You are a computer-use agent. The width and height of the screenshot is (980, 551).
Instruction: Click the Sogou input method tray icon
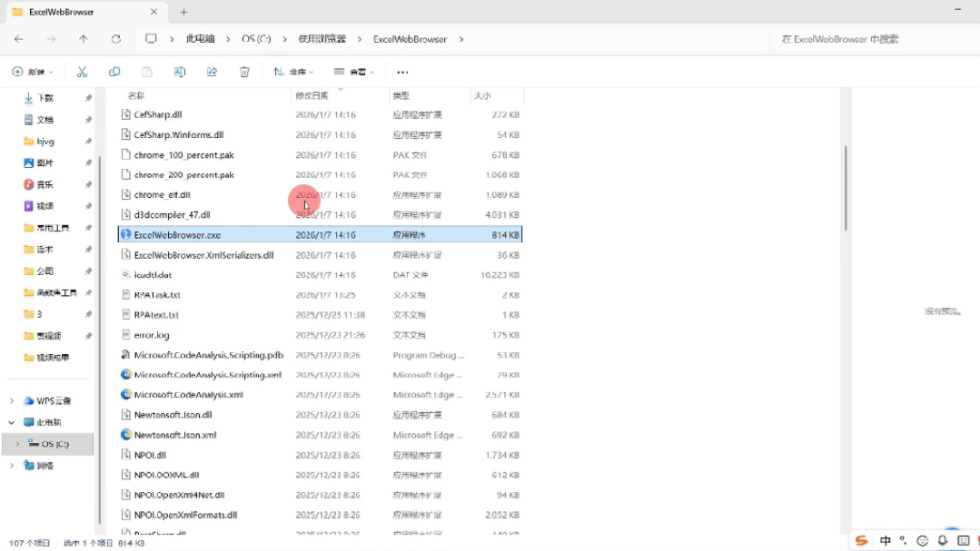point(861,540)
